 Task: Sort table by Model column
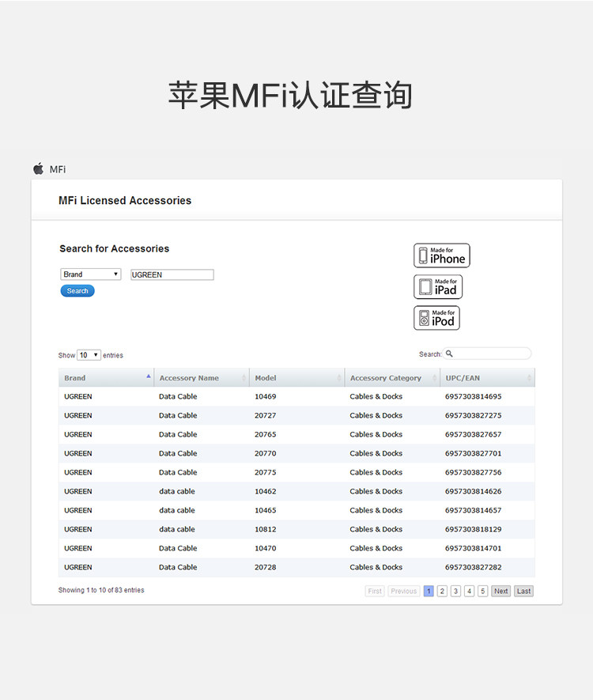click(x=297, y=377)
